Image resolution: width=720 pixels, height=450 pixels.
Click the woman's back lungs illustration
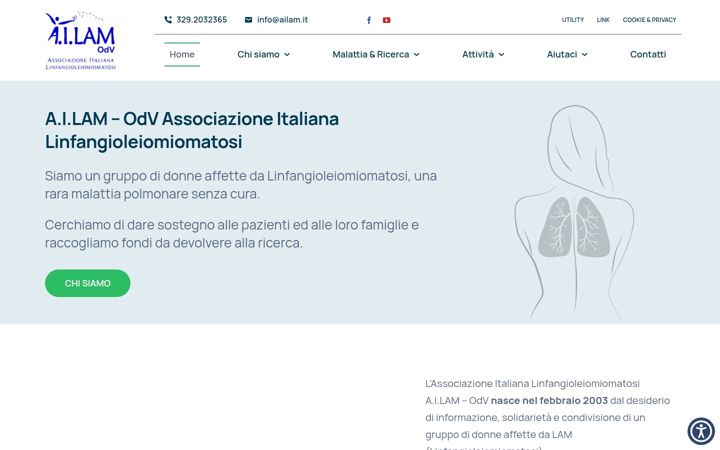(x=574, y=214)
